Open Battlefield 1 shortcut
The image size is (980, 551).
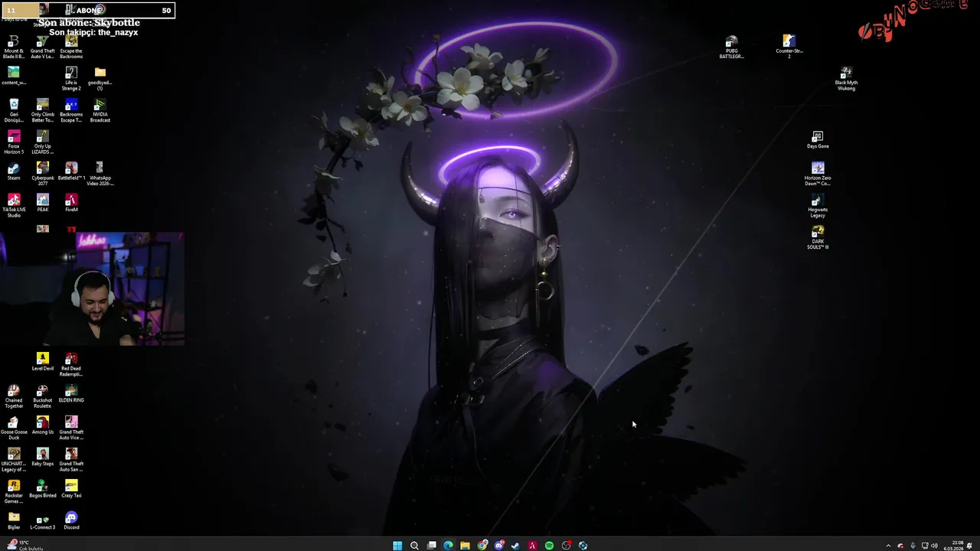tap(71, 171)
